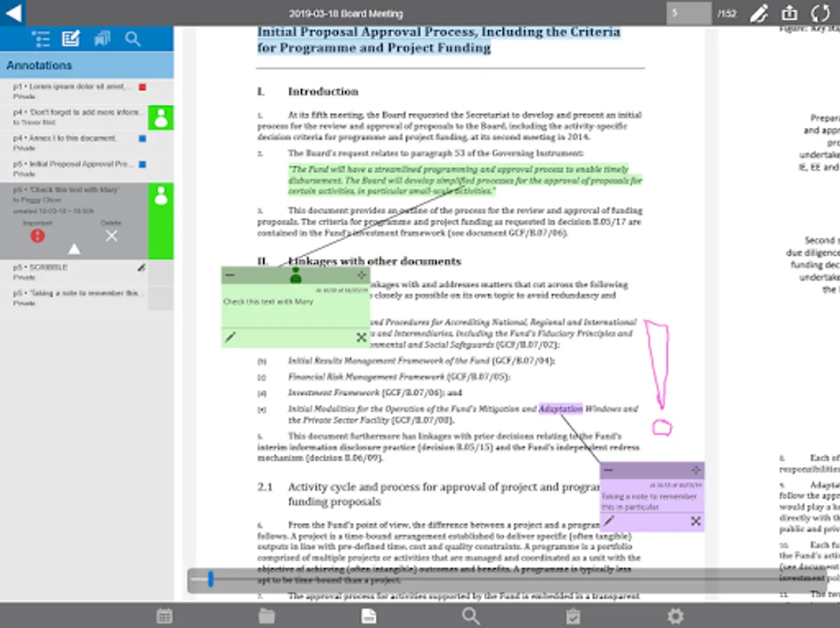Click the move handle on the green note
The width and height of the screenshot is (840, 628).
[x=361, y=275]
